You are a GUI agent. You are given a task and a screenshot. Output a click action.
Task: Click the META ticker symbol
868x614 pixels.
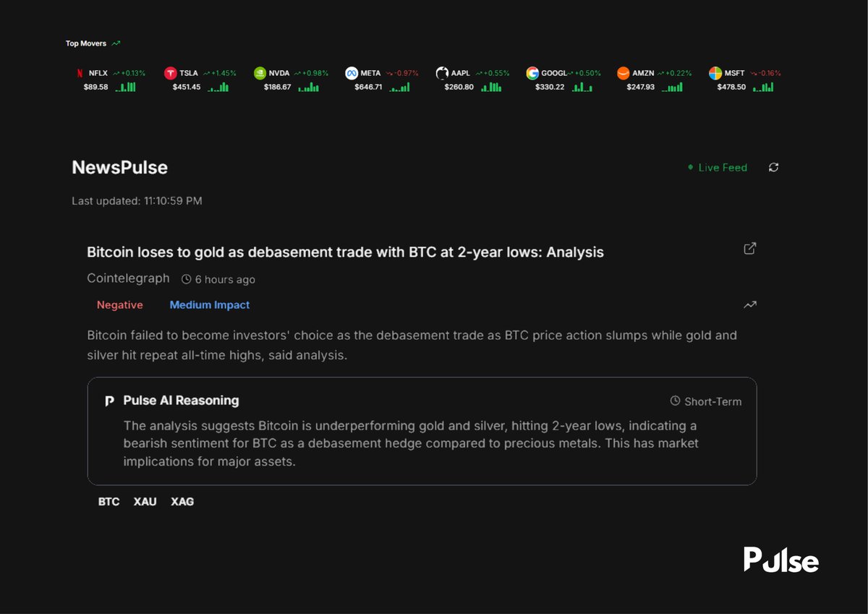tap(370, 73)
